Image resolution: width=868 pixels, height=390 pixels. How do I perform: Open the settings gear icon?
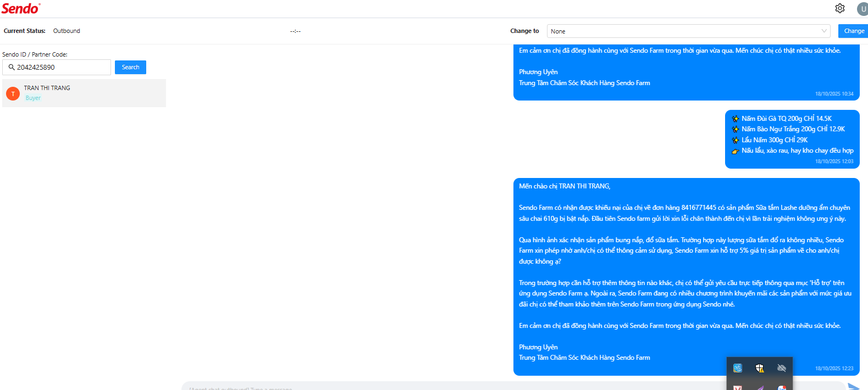coord(839,8)
